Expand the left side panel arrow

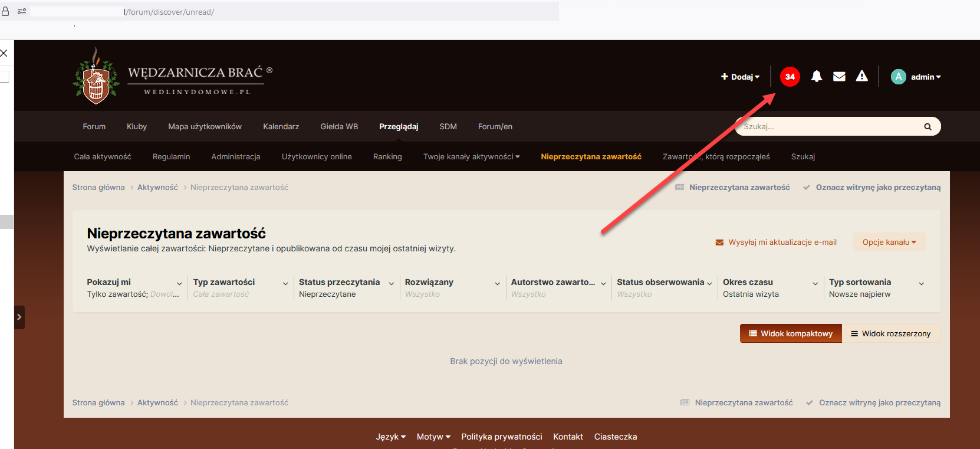tap(19, 317)
